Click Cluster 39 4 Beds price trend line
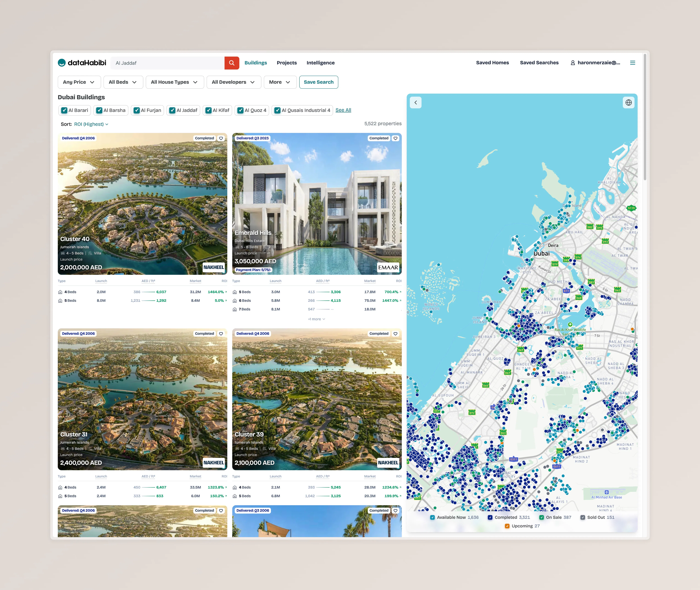The image size is (700, 590). (323, 487)
